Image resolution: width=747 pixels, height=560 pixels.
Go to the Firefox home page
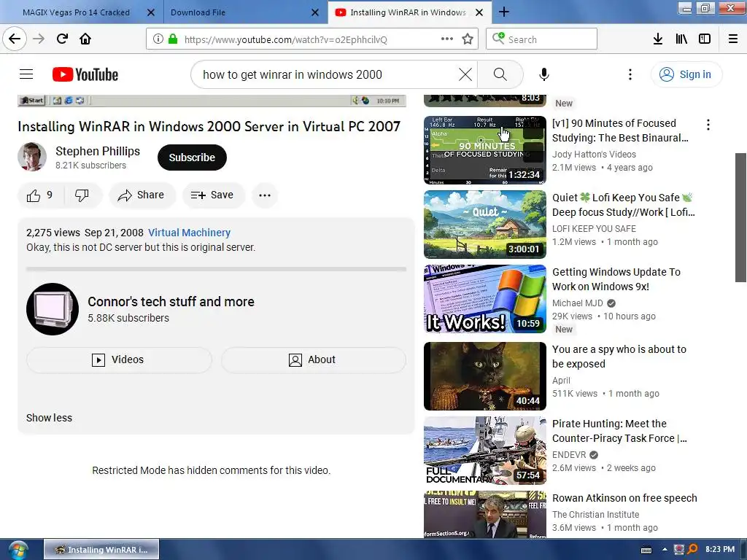pos(85,39)
